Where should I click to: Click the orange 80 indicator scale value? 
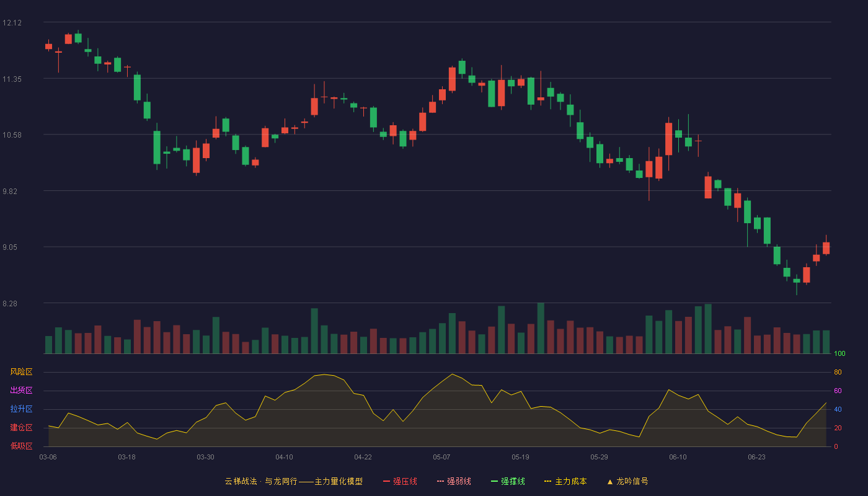coord(838,372)
